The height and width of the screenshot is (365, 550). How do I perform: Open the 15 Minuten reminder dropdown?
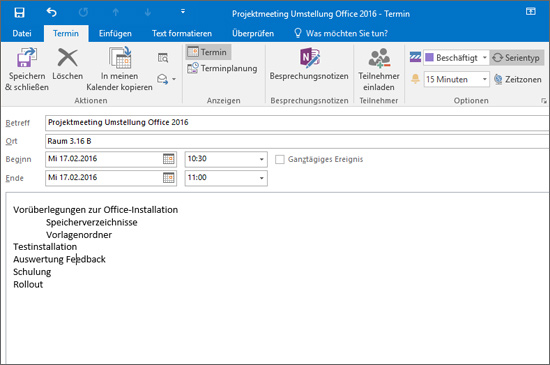point(484,79)
